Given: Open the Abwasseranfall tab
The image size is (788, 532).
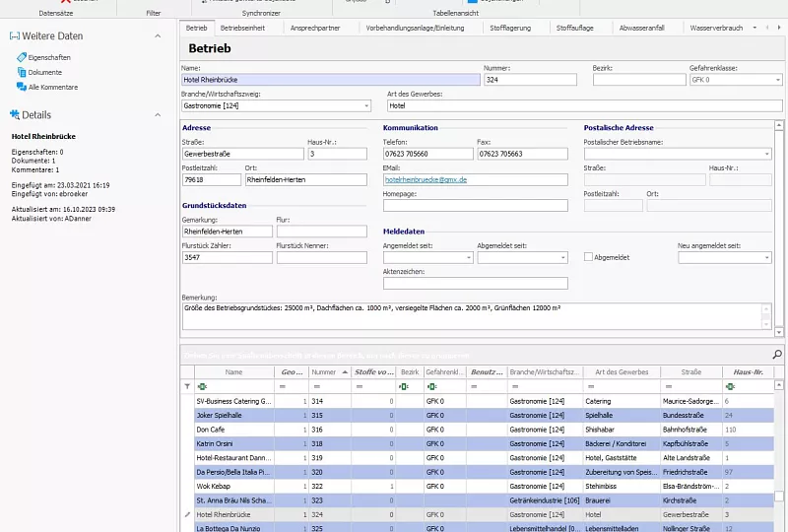Looking at the screenshot, I should (x=642, y=28).
